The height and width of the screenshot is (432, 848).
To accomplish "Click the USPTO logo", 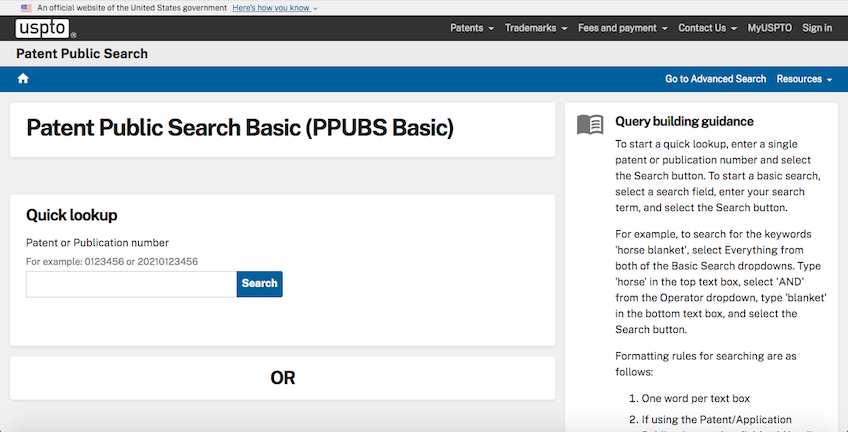I will pos(45,28).
